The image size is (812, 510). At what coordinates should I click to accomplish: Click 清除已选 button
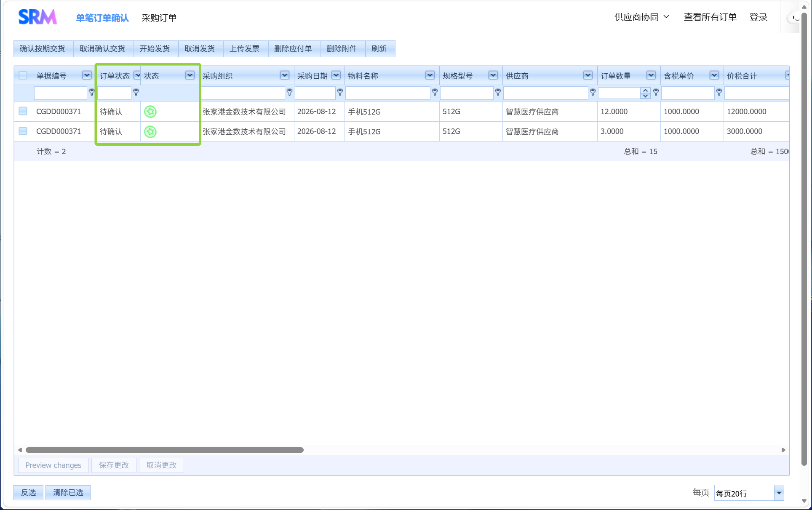click(68, 493)
